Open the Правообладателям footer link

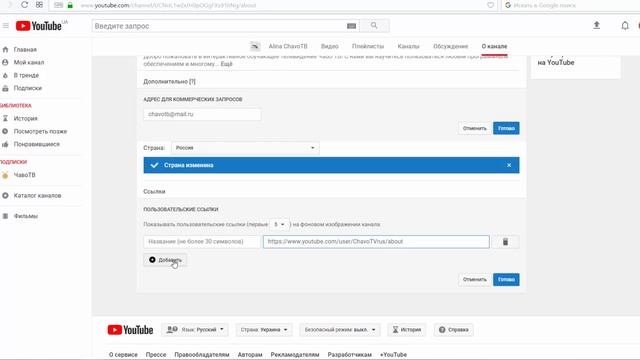(202, 355)
